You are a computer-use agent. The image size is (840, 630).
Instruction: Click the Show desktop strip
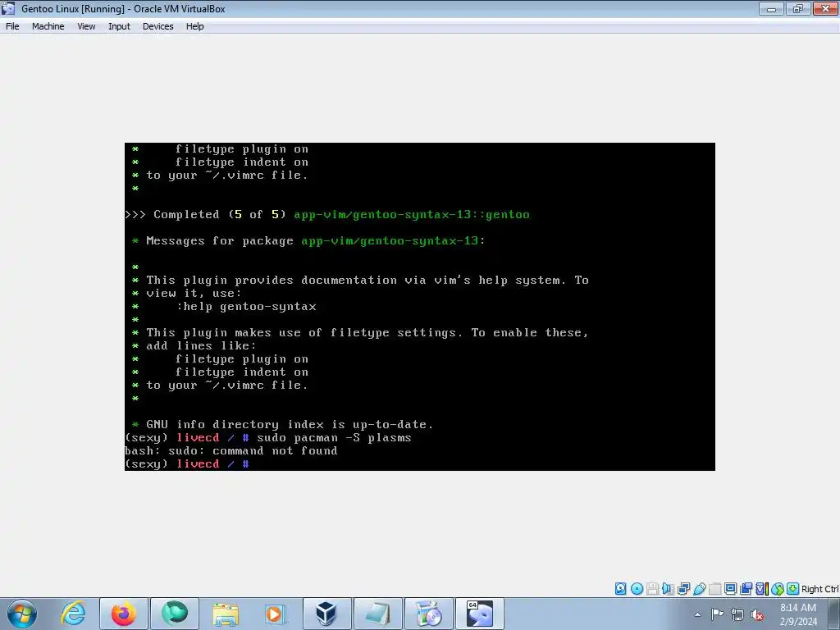pos(834,614)
